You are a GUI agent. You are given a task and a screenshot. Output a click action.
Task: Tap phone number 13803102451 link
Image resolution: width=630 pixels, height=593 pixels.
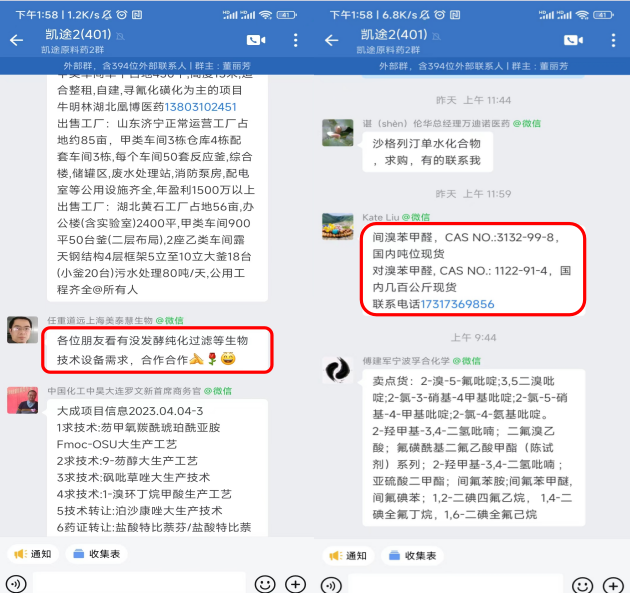(x=200, y=107)
